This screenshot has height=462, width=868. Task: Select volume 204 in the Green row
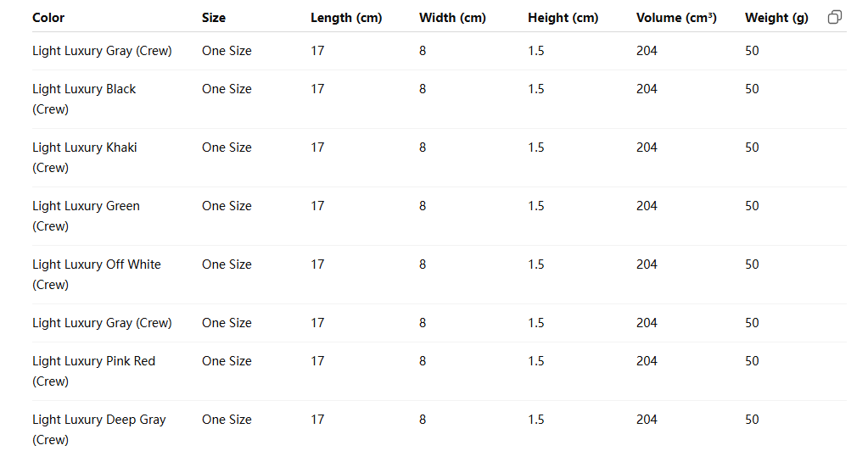tap(647, 206)
